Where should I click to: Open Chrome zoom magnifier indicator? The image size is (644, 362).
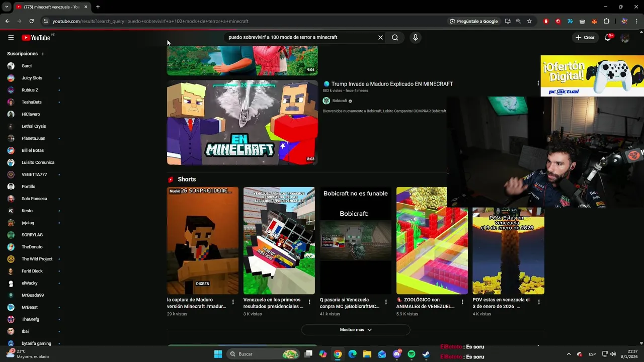point(518,21)
